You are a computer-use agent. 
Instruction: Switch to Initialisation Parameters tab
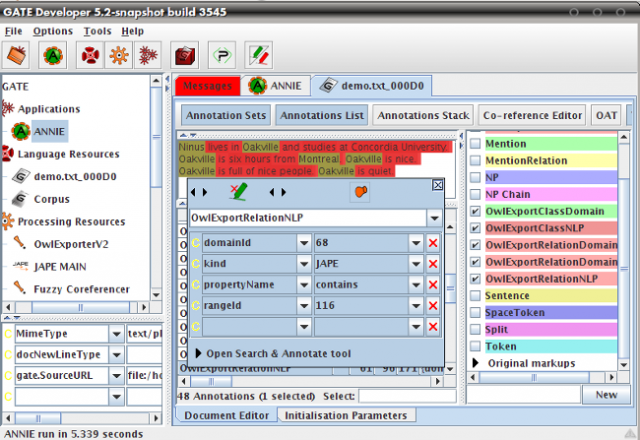(x=346, y=416)
